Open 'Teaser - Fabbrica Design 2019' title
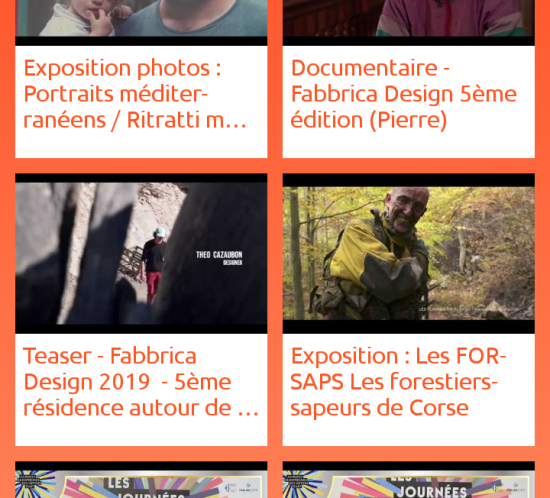 click(x=141, y=382)
